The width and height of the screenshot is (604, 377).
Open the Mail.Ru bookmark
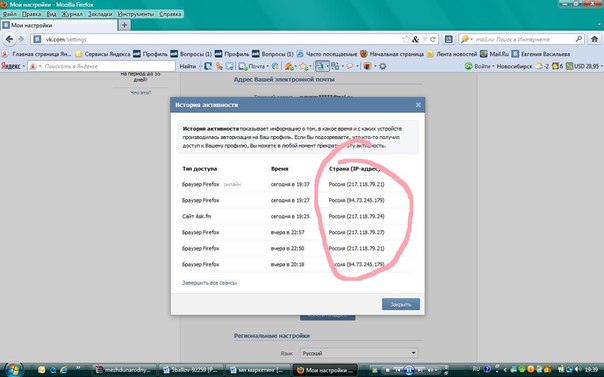coord(495,54)
